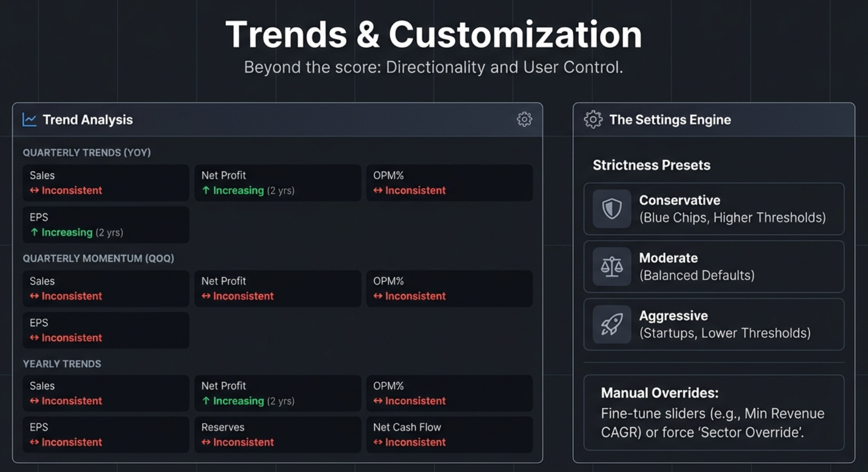868x472 pixels.
Task: Select the shield icon for Conservative preset
Action: click(x=611, y=209)
